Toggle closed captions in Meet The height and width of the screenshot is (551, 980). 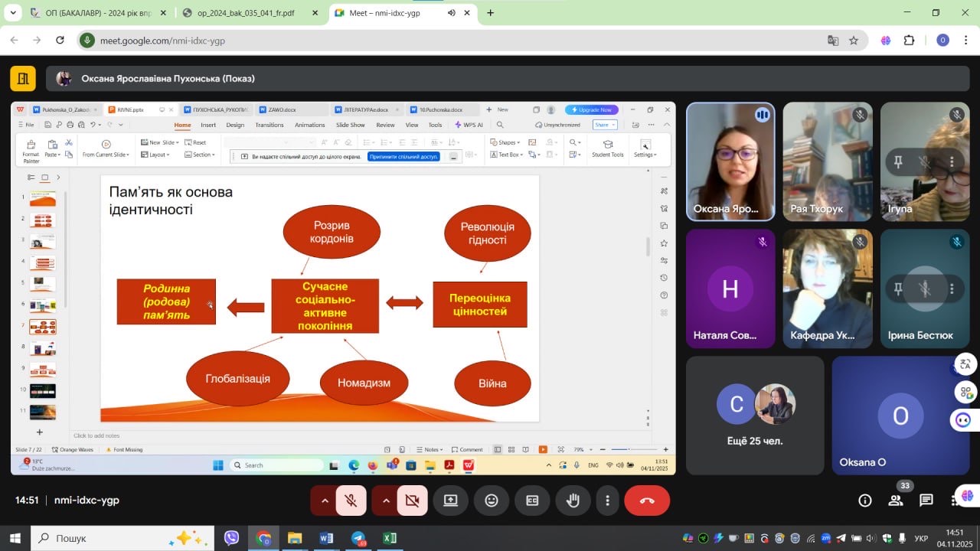click(532, 500)
